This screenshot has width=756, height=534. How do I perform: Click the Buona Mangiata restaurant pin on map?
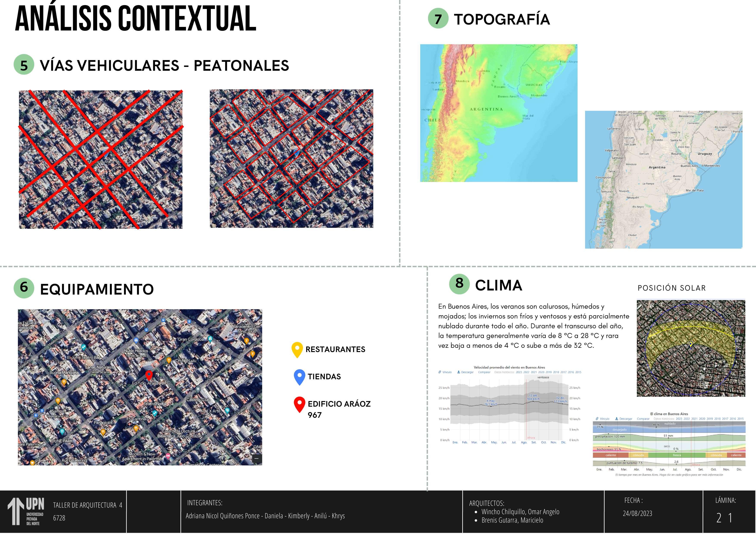coord(64,382)
